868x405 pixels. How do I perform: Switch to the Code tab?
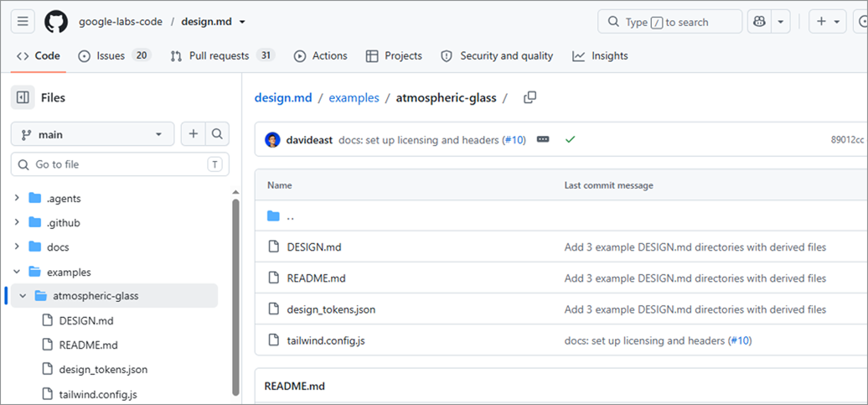tap(38, 56)
